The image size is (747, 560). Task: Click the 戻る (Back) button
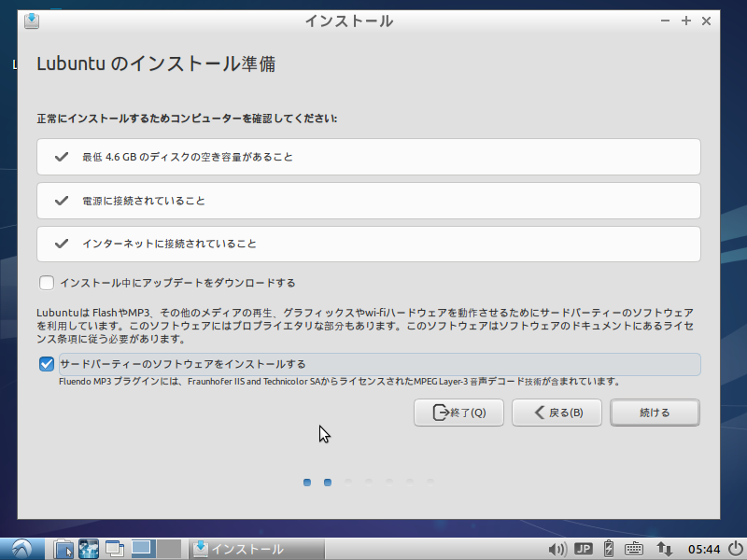pos(557,413)
